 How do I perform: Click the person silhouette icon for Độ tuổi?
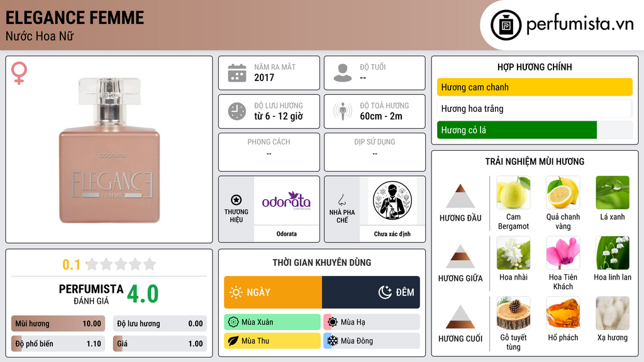coord(343,73)
